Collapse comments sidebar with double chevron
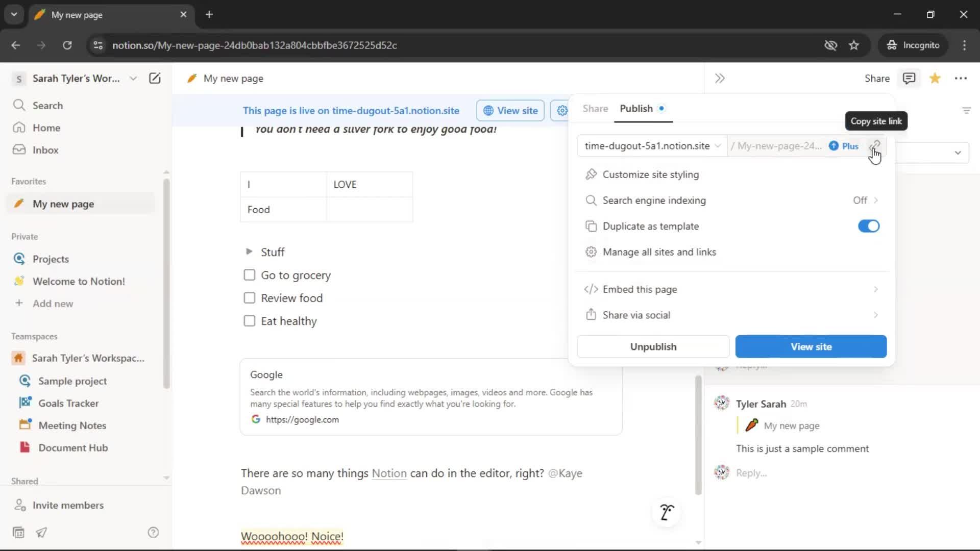This screenshot has width=980, height=551. (x=720, y=78)
